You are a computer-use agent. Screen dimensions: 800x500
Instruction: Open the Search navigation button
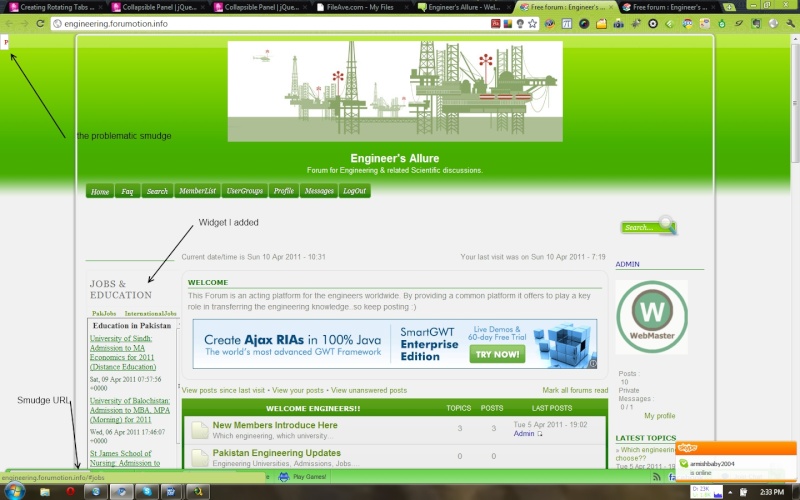click(x=157, y=191)
